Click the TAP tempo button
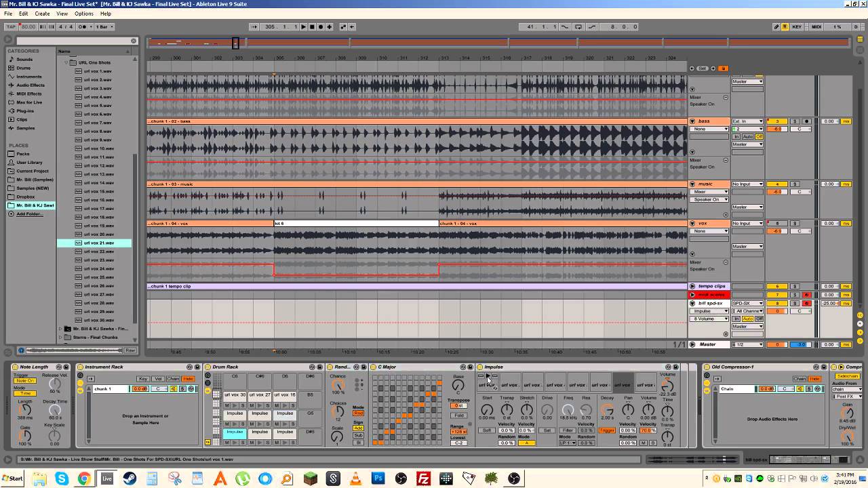 10,26
